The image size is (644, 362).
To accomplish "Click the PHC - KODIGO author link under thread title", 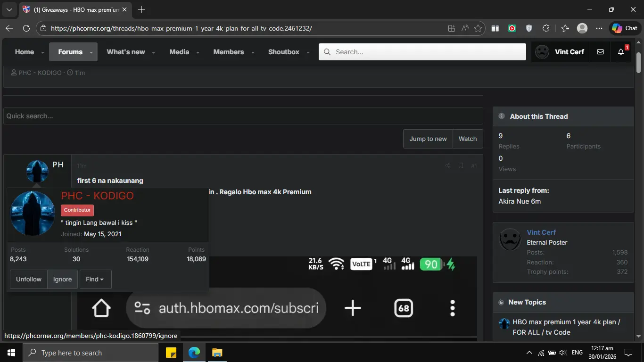I will coord(40,73).
